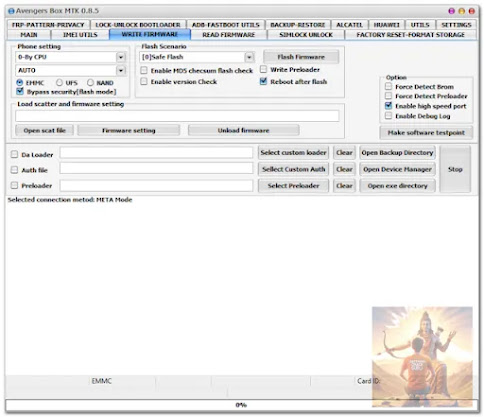Screen dimensions: 484x417
Task: Open Firmware setting button
Action: pyautogui.click(x=129, y=130)
